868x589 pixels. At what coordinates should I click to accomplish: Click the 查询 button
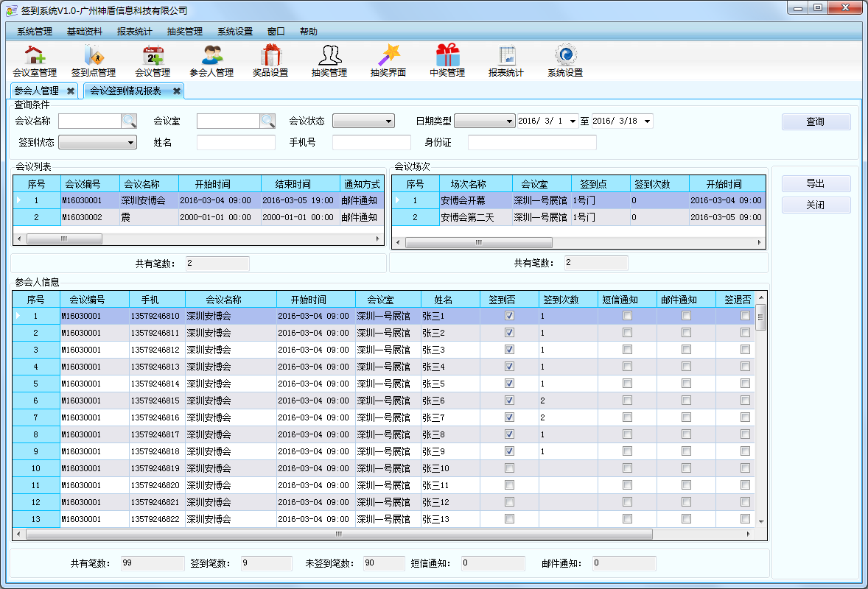click(816, 121)
